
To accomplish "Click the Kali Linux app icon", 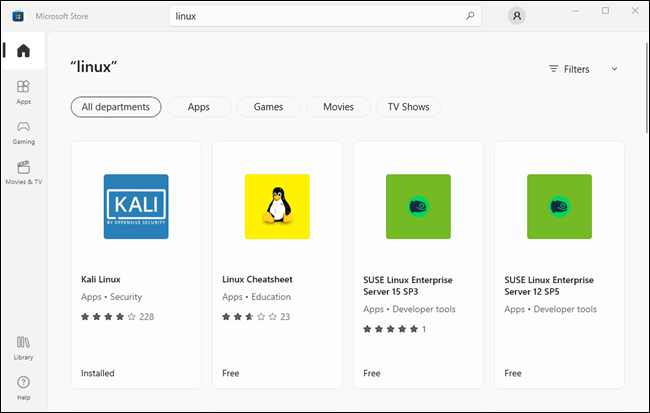I will [136, 206].
